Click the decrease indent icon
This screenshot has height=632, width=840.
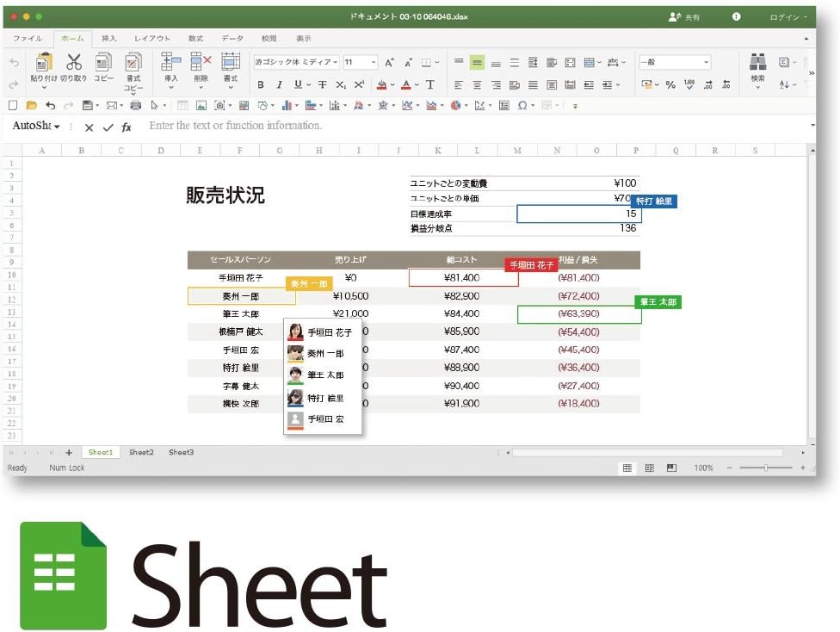[x=588, y=84]
